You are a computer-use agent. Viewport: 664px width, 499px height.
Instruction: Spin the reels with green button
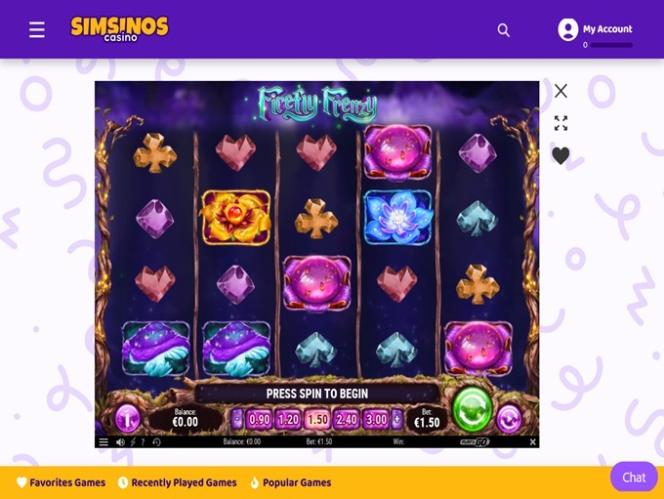point(472,409)
